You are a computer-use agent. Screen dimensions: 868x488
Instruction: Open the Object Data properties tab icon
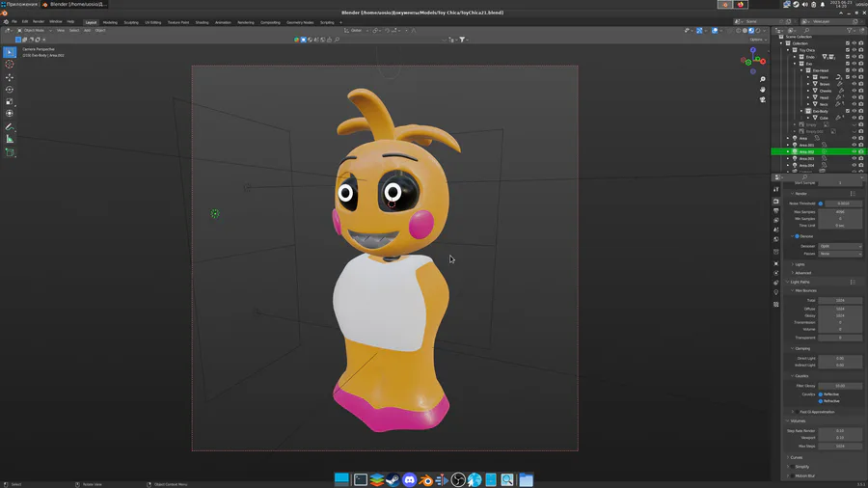pos(776,292)
